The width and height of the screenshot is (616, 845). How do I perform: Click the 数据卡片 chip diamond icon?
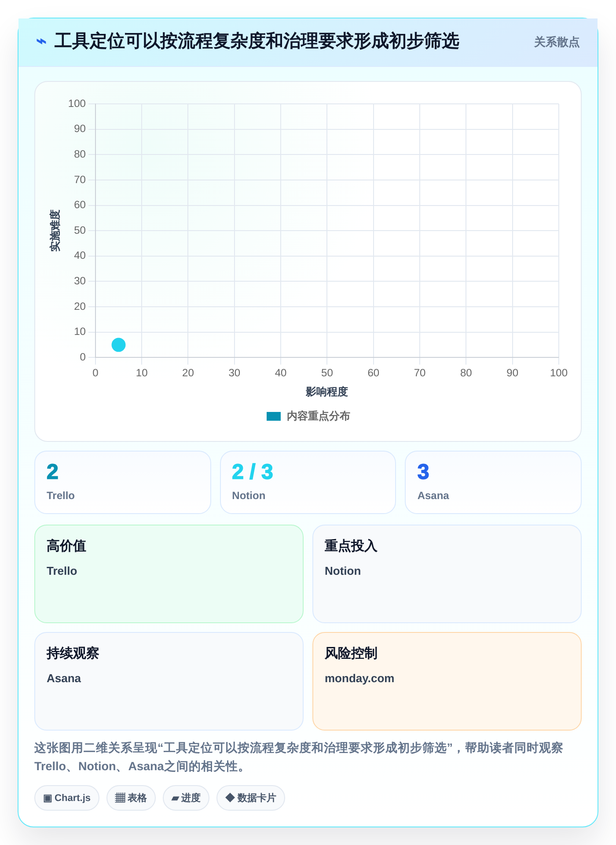(230, 797)
